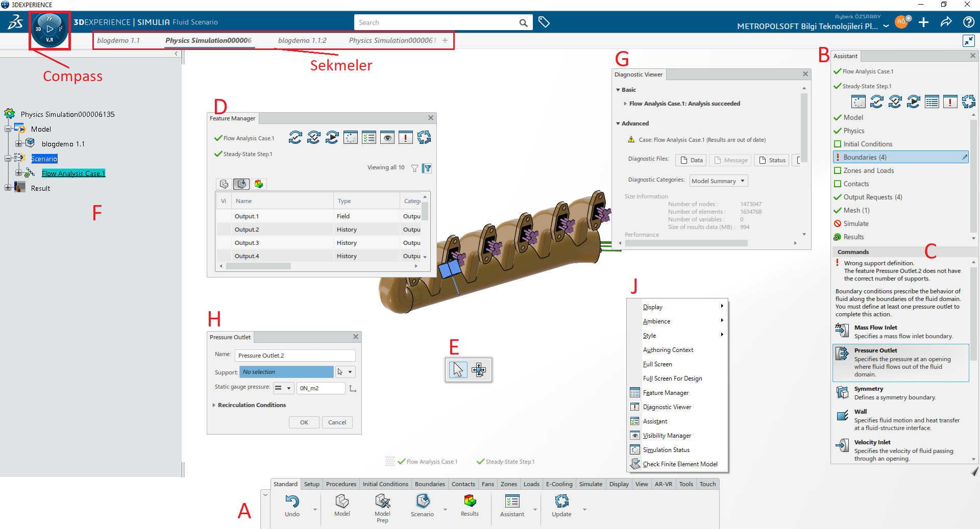Collapse the Basic section in Diagnostic Viewer
Viewport: 980px width, 529px height.
pyautogui.click(x=618, y=90)
